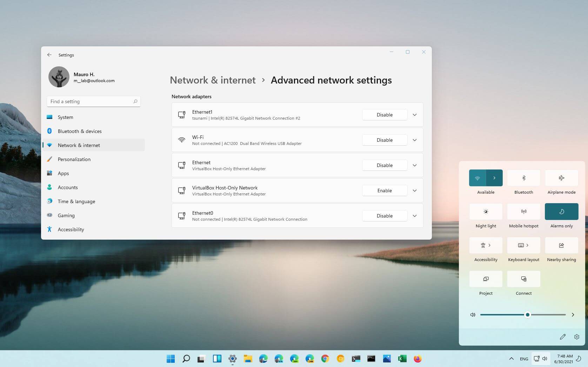
Task: Enable Mobile hotspot
Action: 523,211
